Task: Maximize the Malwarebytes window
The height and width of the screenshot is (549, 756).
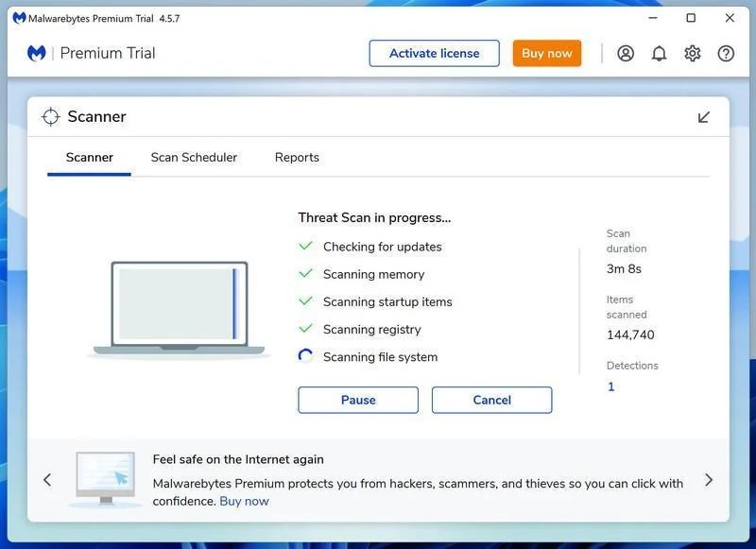Action: point(691,18)
